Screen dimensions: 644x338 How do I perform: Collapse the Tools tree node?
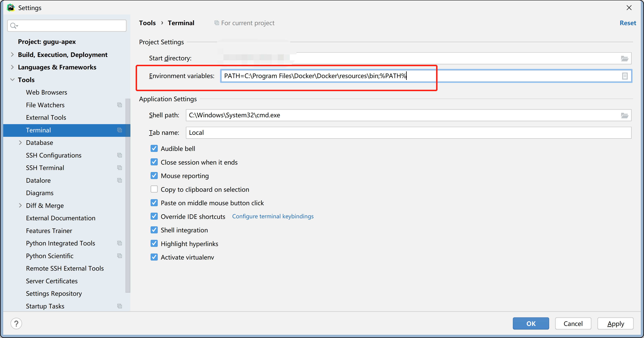pos(12,80)
